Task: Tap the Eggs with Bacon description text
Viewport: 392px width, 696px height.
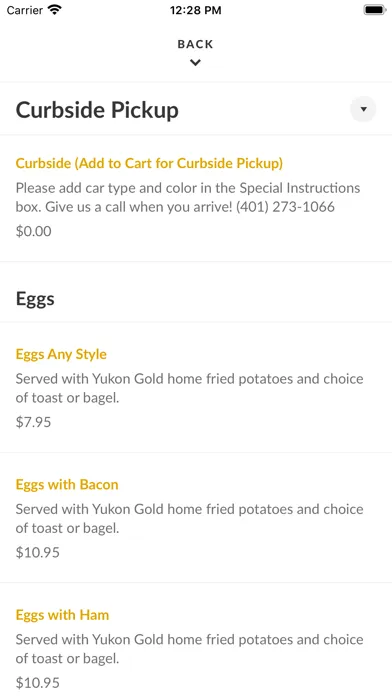Action: 190,518
